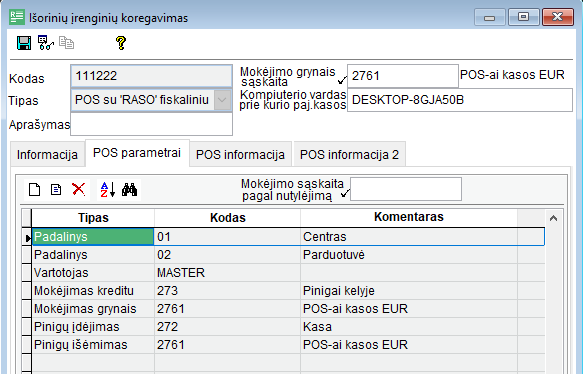Open lookup checkmark beside Mokėjimo sąskaita pagal nutylėjimą
This screenshot has height=374, width=583.
(345, 193)
